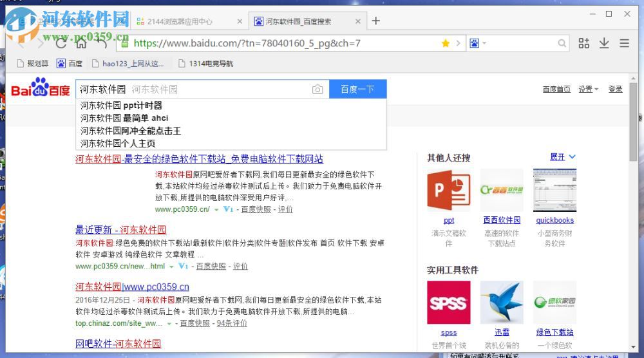Viewport: 644px width, 358px height.
Task: Click the 百度一下 search button
Action: (x=357, y=89)
